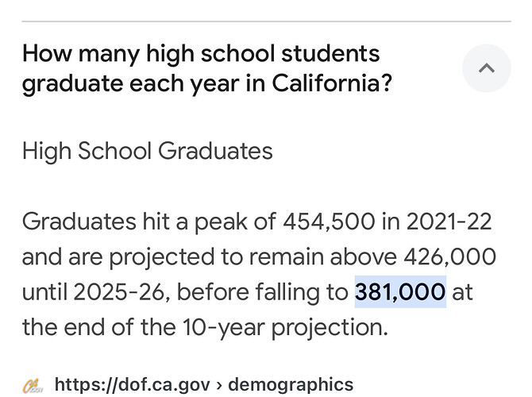Click the words projected to remain above
The height and width of the screenshot is (397, 532).
point(253,257)
